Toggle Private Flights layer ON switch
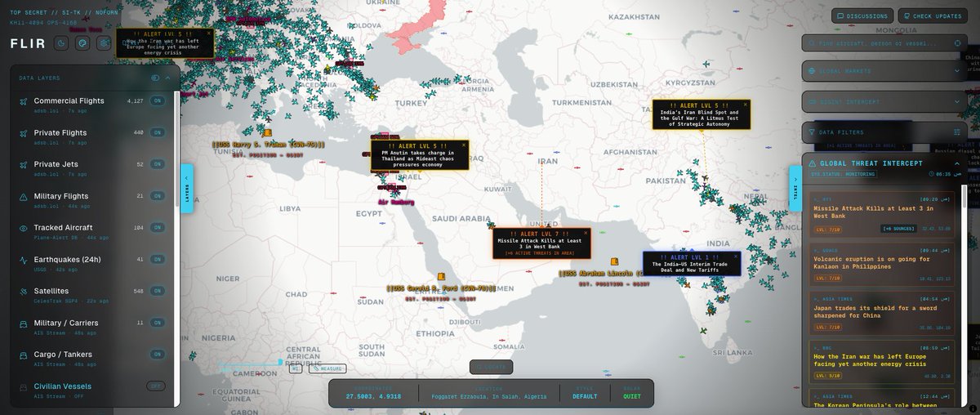Viewport: 980px width, 415px height. 157,133
